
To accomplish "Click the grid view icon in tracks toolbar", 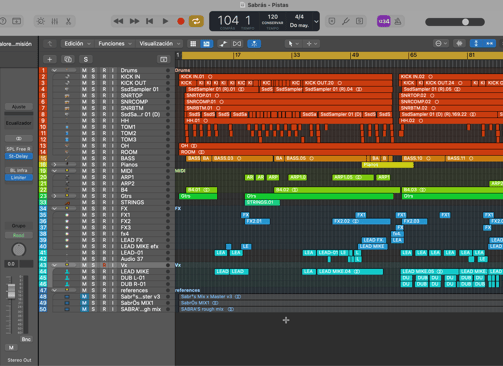I will 193,44.
